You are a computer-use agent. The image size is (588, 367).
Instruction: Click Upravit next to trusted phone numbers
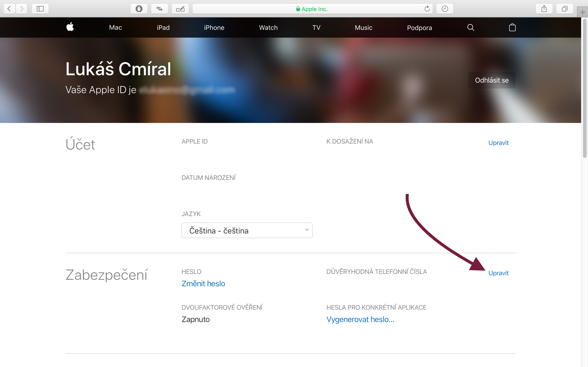498,273
